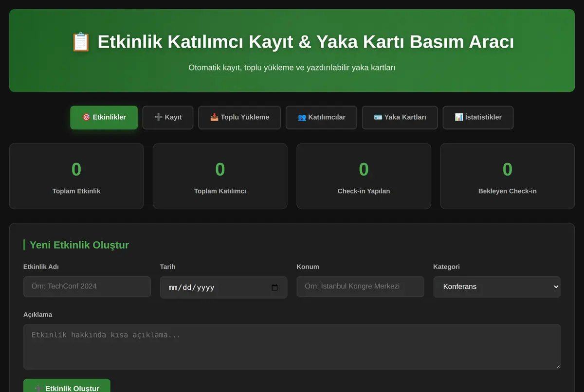584x392 pixels.
Task: Click the Etkinlik Adı input field
Action: [87, 287]
